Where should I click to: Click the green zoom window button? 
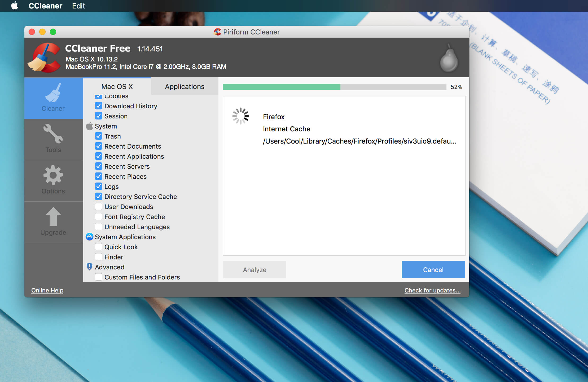point(53,32)
